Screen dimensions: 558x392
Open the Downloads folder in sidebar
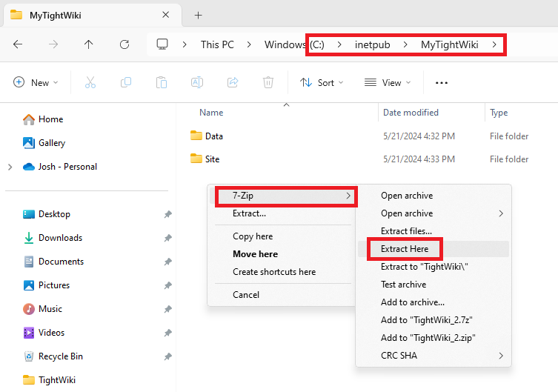pos(60,238)
